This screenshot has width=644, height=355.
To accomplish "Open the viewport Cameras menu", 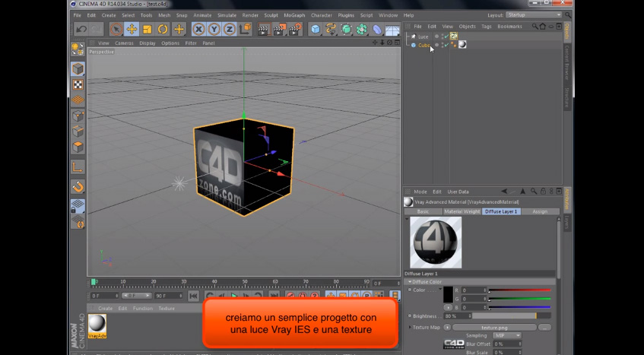I will point(124,43).
